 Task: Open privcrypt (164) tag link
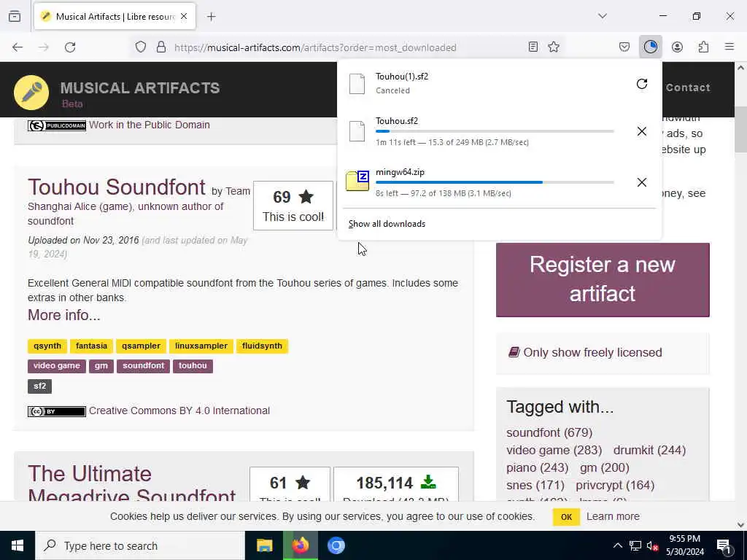tap(615, 485)
